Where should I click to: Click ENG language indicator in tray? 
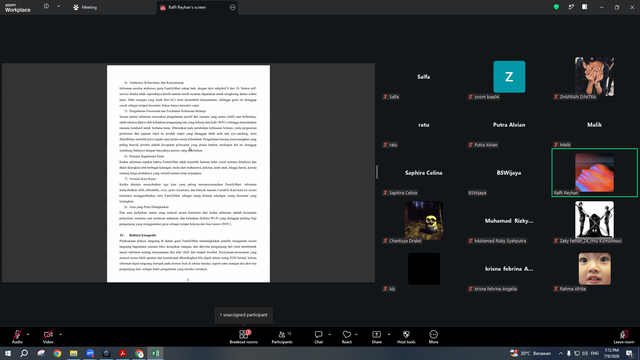(595, 353)
